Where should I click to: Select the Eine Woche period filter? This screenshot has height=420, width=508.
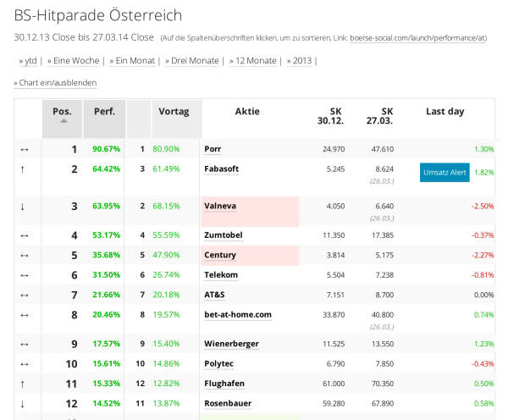75,61
